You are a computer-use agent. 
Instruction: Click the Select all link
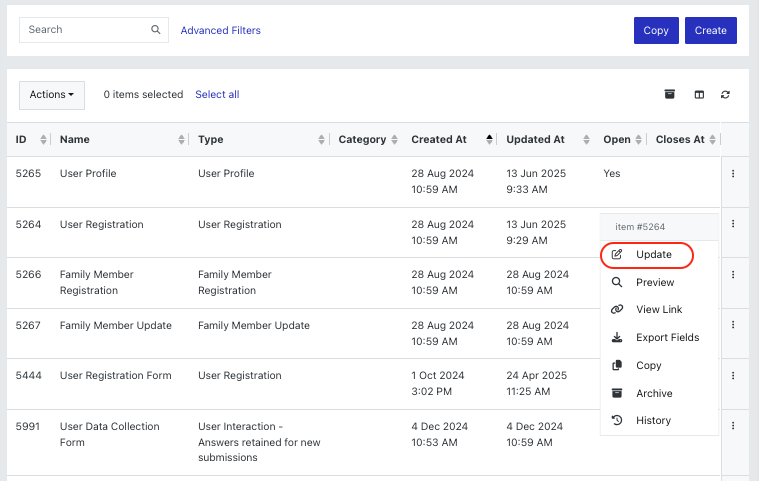217,94
